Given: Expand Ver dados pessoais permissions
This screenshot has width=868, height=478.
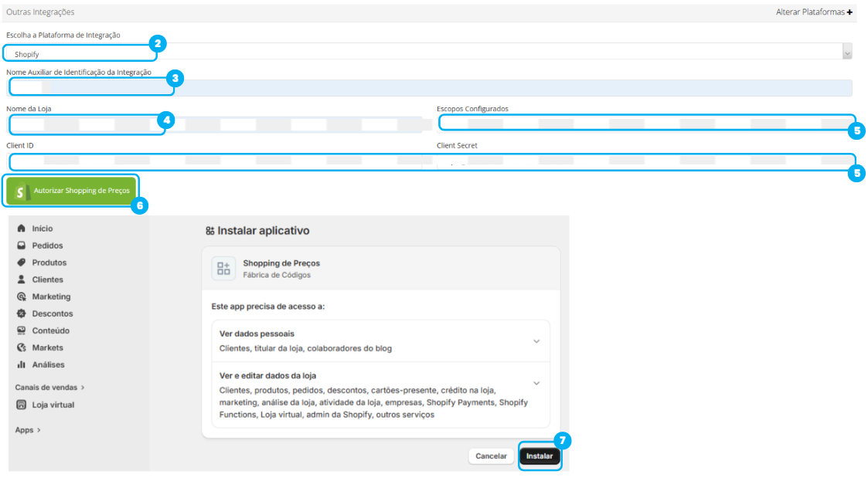Looking at the screenshot, I should coord(536,341).
